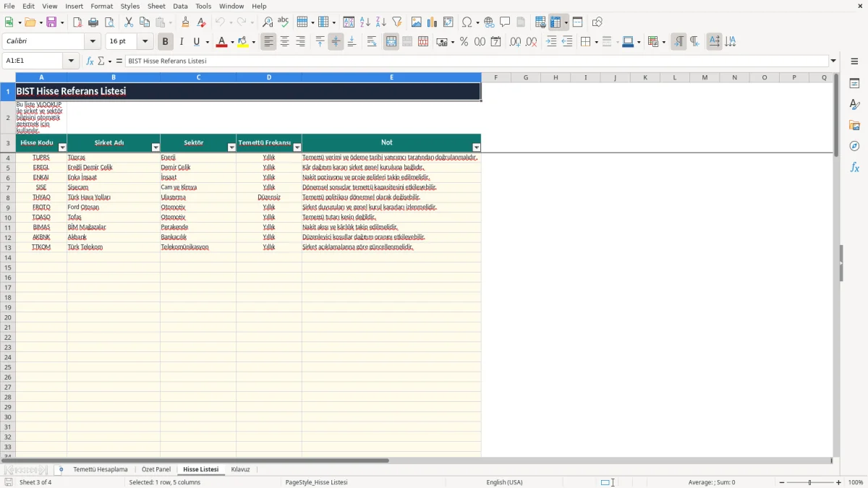
Task: Export the spreadsheet directly as PDF
Action: [x=77, y=22]
